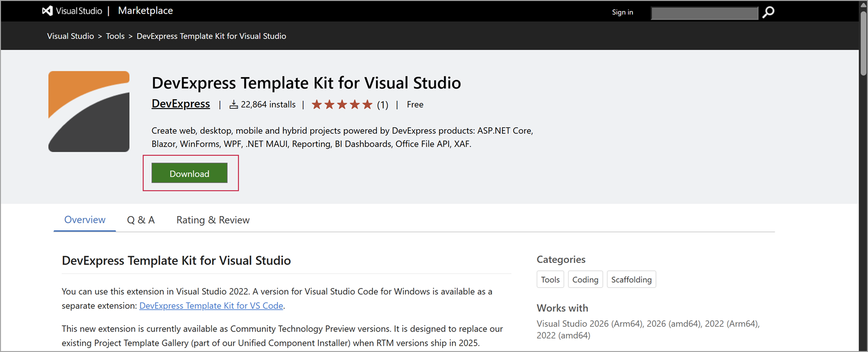Image resolution: width=868 pixels, height=352 pixels.
Task: Click the installs download icon
Action: click(x=234, y=105)
